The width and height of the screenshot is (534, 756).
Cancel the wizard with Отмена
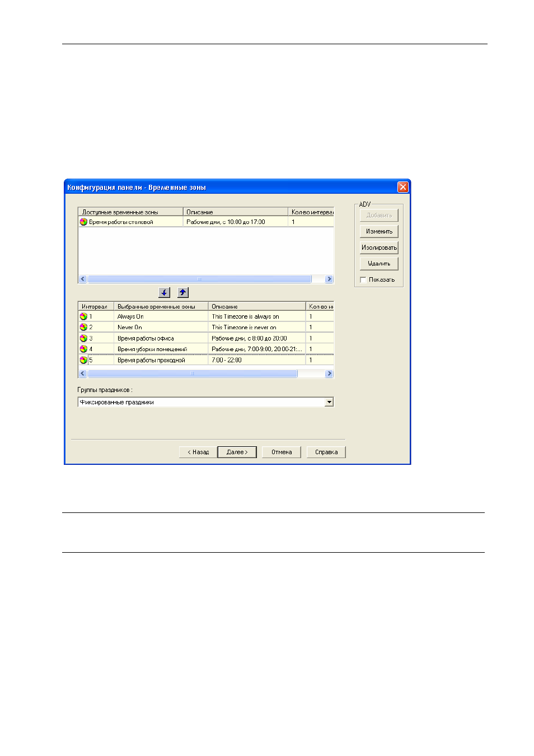tap(282, 452)
